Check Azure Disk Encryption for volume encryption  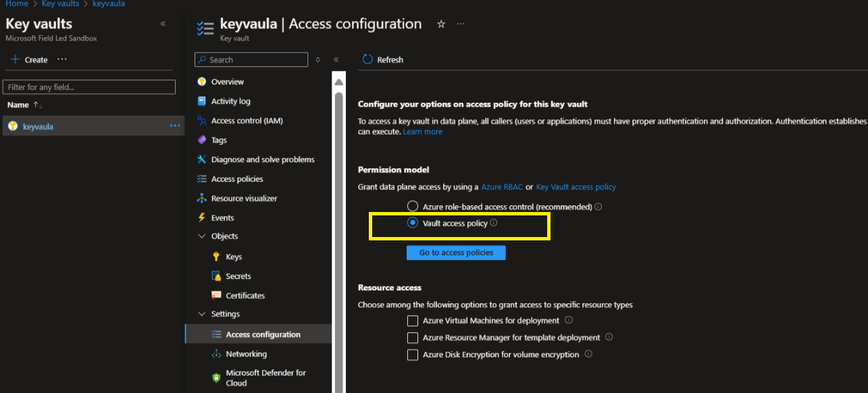[x=413, y=355]
